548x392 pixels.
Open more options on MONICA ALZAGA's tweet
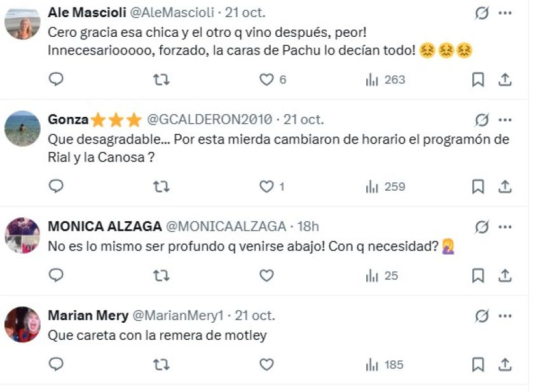505,227
